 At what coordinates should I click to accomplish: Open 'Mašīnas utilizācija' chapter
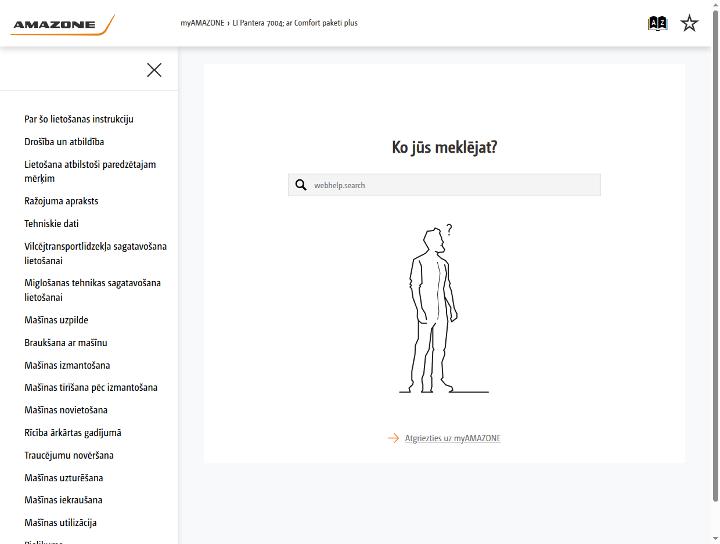click(x=60, y=523)
